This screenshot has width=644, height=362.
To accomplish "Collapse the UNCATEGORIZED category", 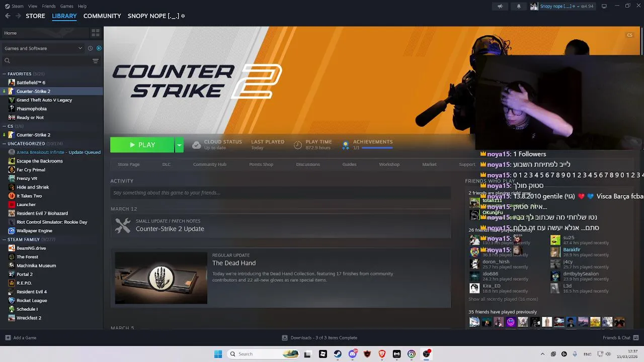I will (x=5, y=144).
